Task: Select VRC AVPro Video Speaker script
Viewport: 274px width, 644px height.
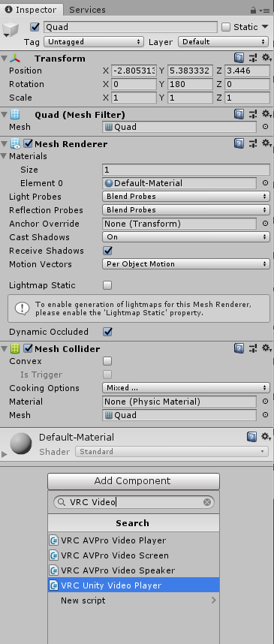Action: pyautogui.click(x=134, y=570)
